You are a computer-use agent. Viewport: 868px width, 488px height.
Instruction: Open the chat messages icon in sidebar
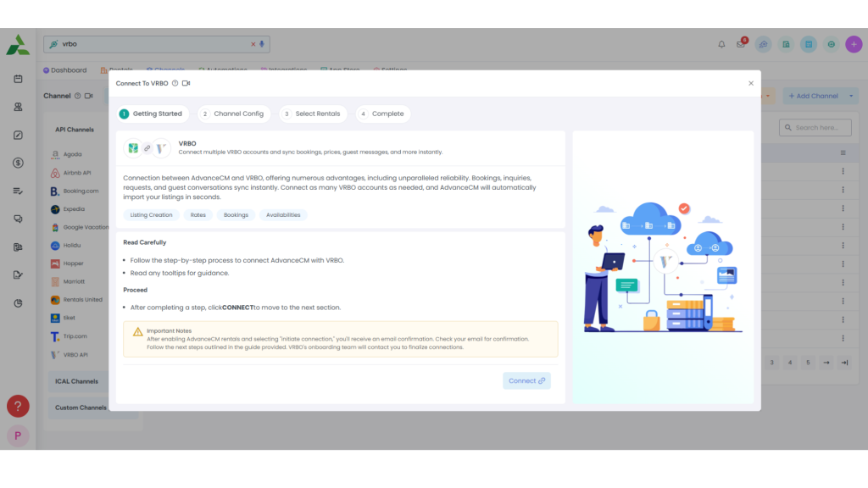(18, 219)
